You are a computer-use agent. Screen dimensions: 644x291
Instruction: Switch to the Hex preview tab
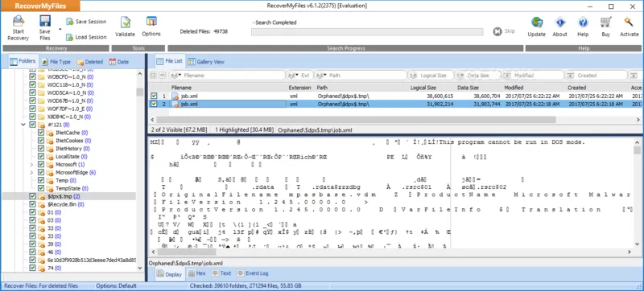click(x=196, y=273)
